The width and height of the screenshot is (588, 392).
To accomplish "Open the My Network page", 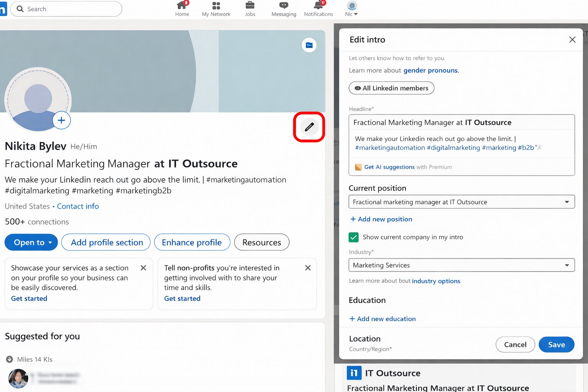I will click(216, 8).
